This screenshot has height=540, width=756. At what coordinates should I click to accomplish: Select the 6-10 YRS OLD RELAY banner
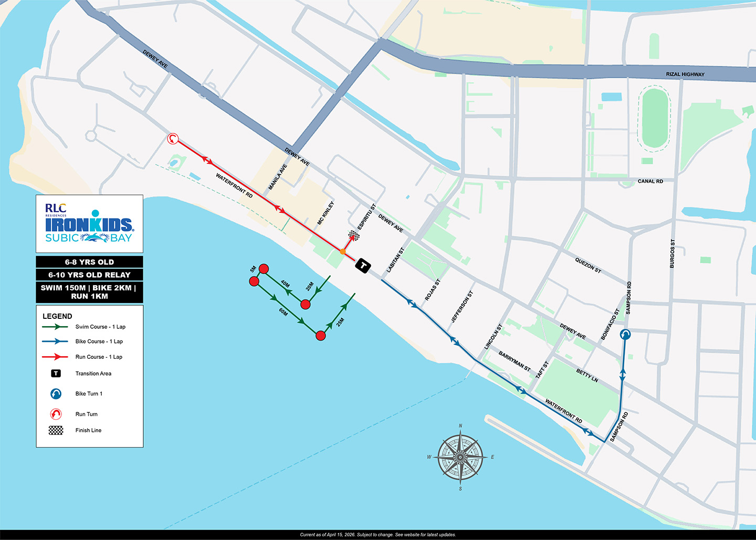click(x=89, y=275)
